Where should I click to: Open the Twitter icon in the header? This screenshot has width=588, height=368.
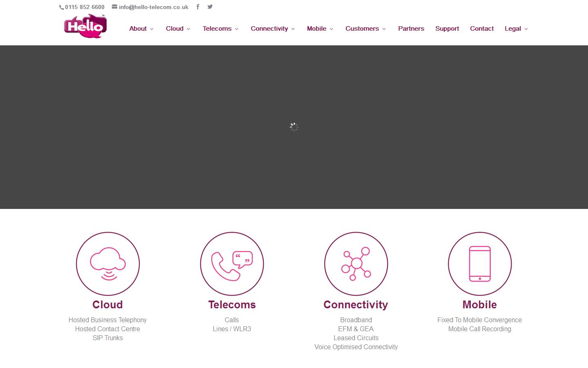pos(209,7)
